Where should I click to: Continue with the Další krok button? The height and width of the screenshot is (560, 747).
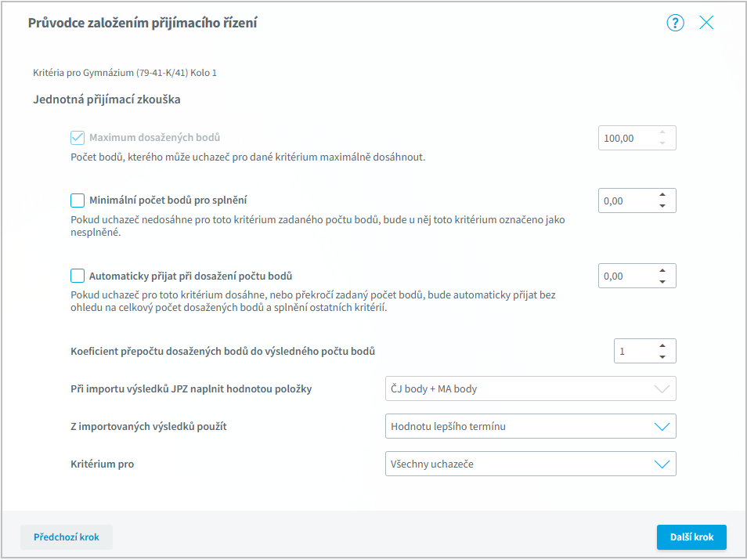pos(691,537)
